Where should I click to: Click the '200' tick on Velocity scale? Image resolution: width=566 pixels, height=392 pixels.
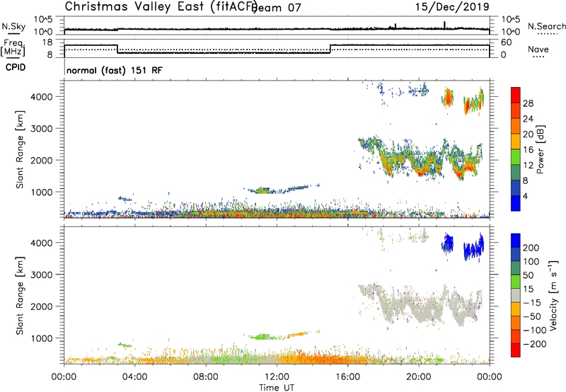pyautogui.click(x=531, y=248)
